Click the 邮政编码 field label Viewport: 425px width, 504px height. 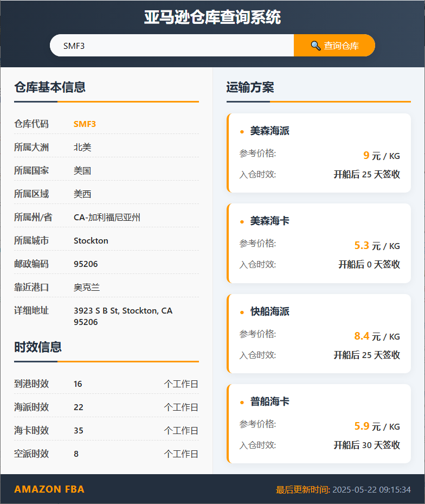(31, 264)
